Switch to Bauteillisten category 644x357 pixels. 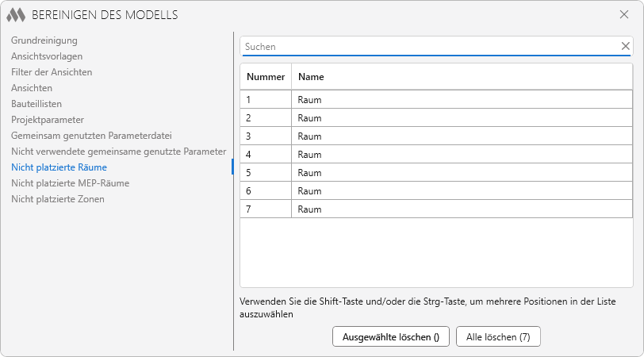pos(36,104)
